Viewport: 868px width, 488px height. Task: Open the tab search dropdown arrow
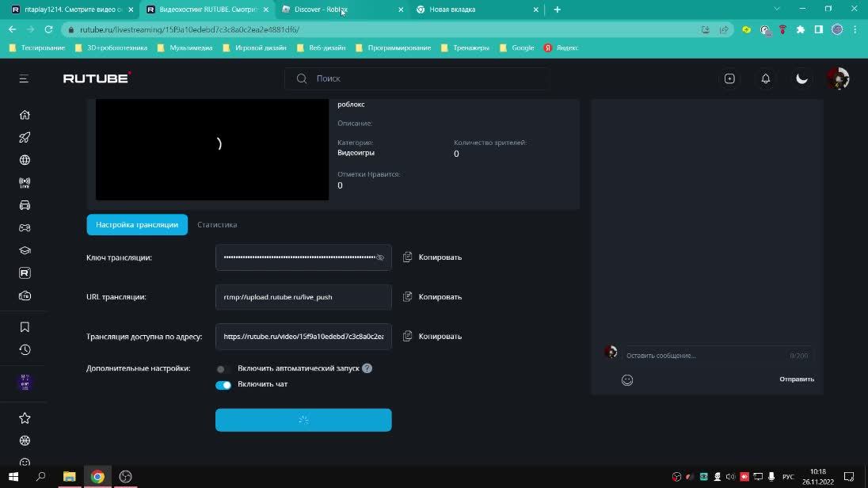(x=777, y=9)
